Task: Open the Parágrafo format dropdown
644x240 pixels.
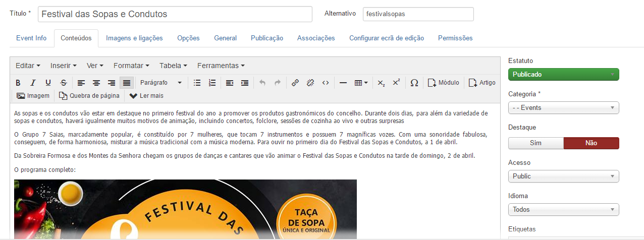Action: 160,83
